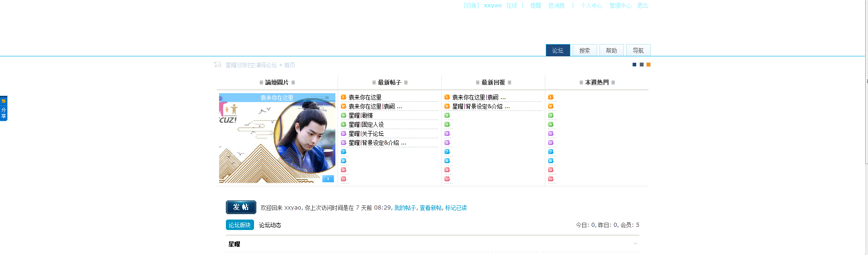The image size is (868, 255).
Task: Open the forum slideshow image
Action: [x=277, y=138]
